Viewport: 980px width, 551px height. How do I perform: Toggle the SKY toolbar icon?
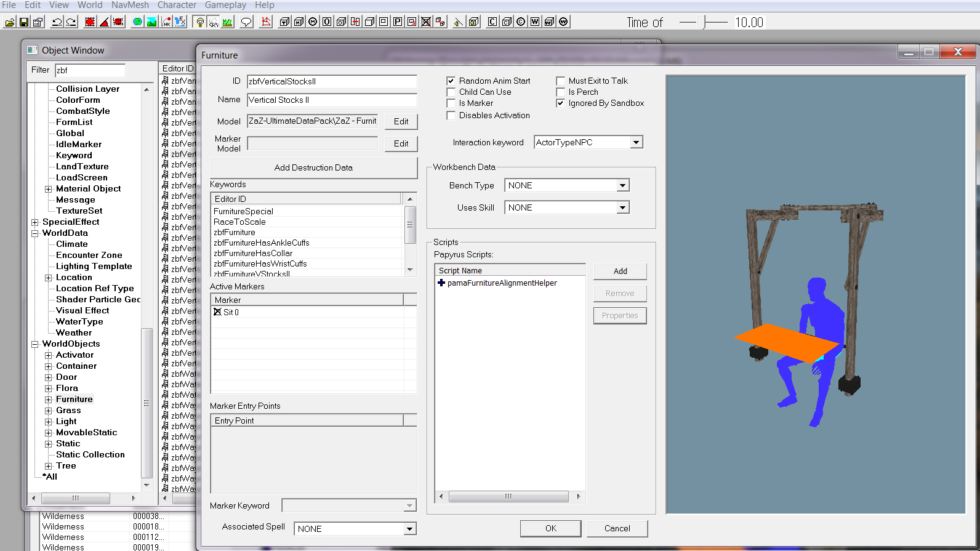[x=214, y=22]
